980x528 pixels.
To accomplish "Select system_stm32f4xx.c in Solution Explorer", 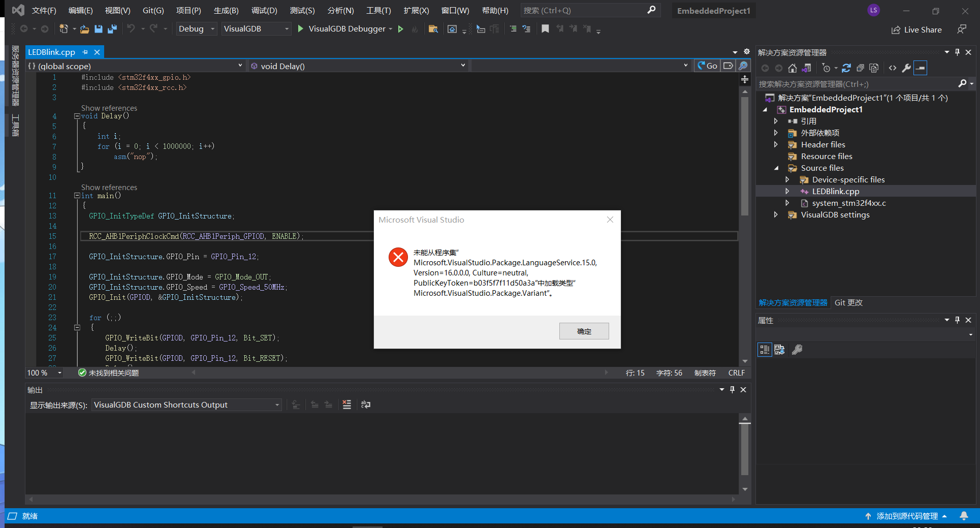I will (849, 203).
